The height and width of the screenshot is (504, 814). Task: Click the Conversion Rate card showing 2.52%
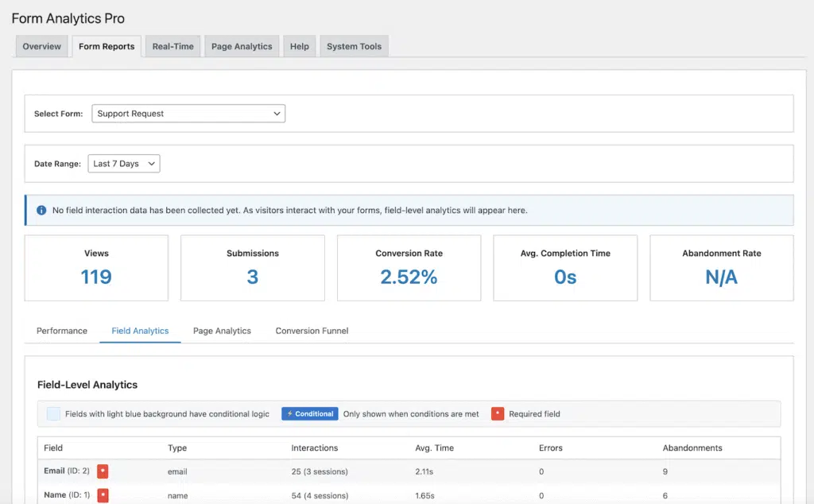click(409, 268)
